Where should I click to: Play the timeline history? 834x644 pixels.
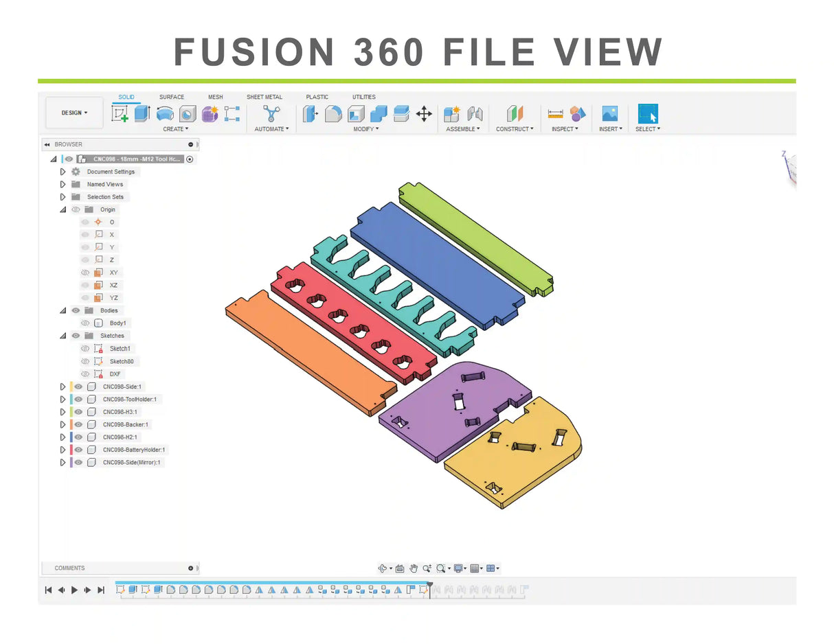coord(74,590)
